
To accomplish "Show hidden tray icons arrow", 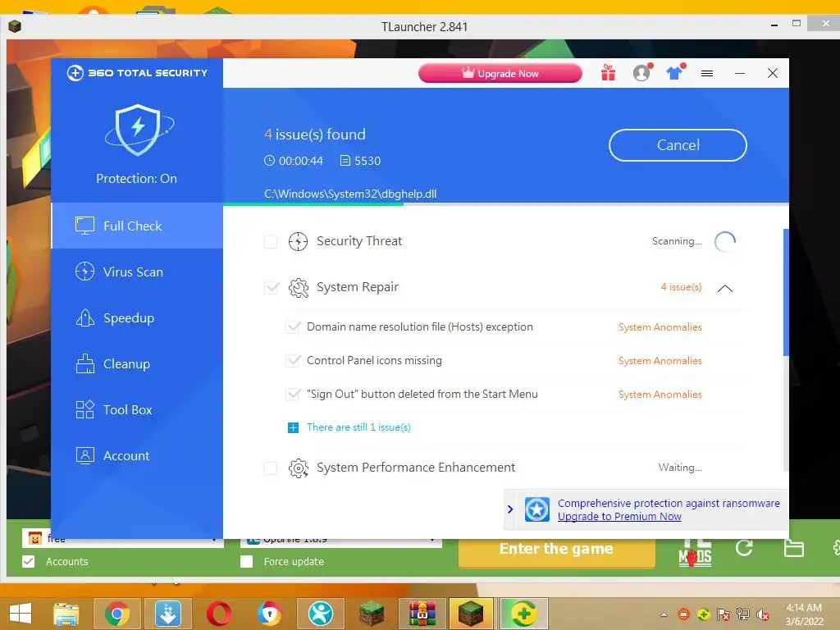I will point(664,614).
